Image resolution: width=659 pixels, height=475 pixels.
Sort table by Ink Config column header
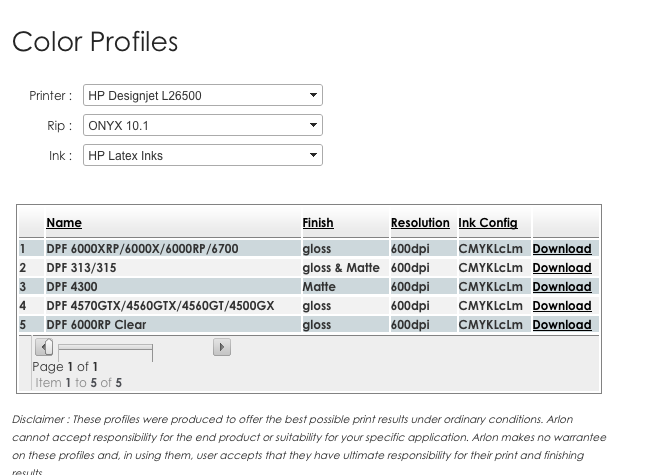point(488,223)
